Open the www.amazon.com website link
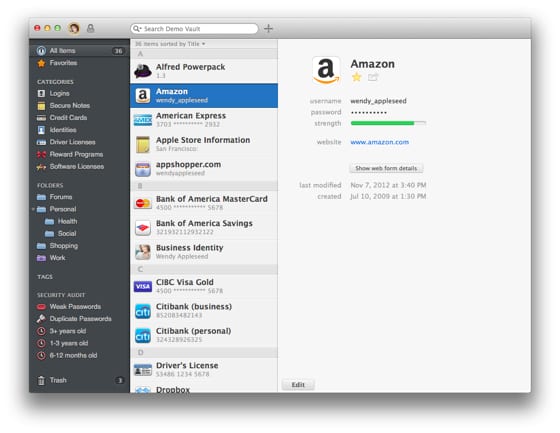 coord(379,142)
